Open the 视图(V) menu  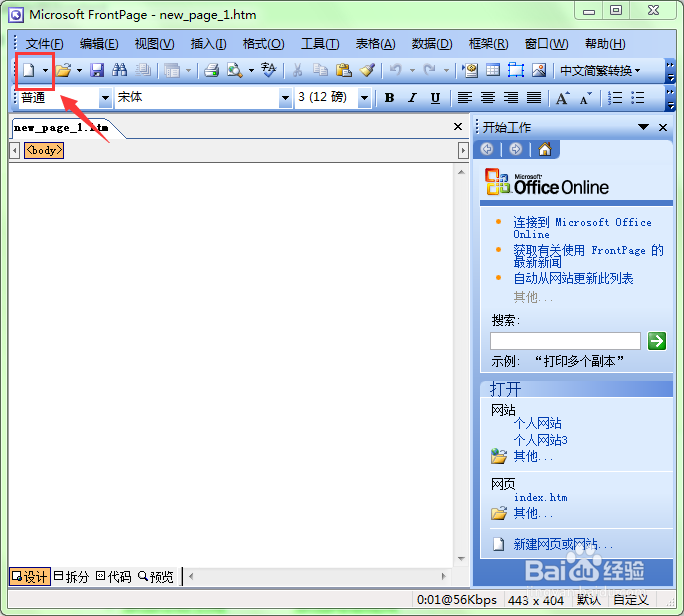(154, 44)
